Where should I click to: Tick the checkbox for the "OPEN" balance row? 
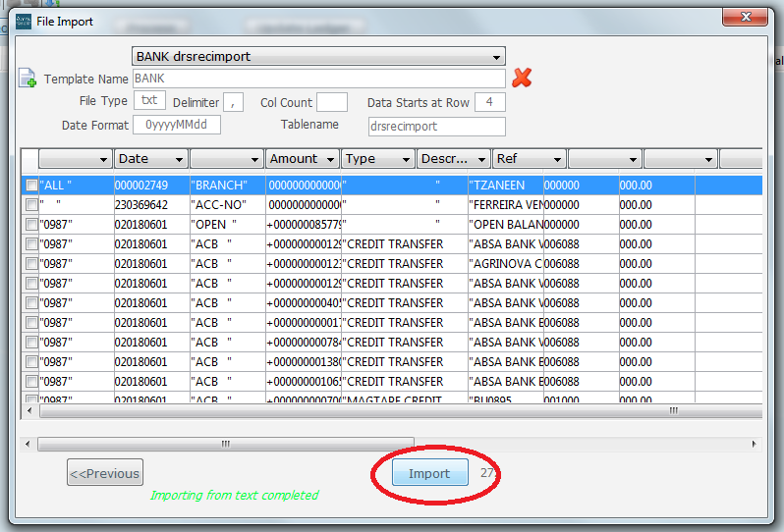pos(31,225)
